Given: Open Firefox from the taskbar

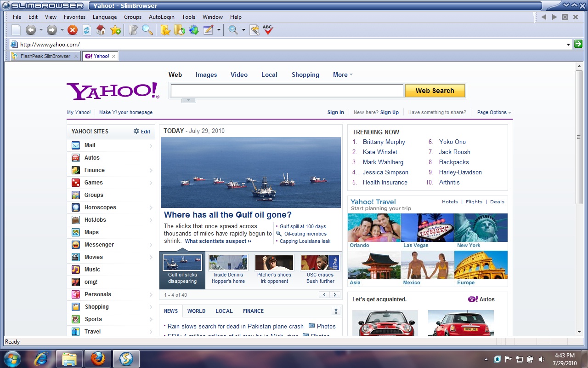Looking at the screenshot, I should pyautogui.click(x=97, y=359).
